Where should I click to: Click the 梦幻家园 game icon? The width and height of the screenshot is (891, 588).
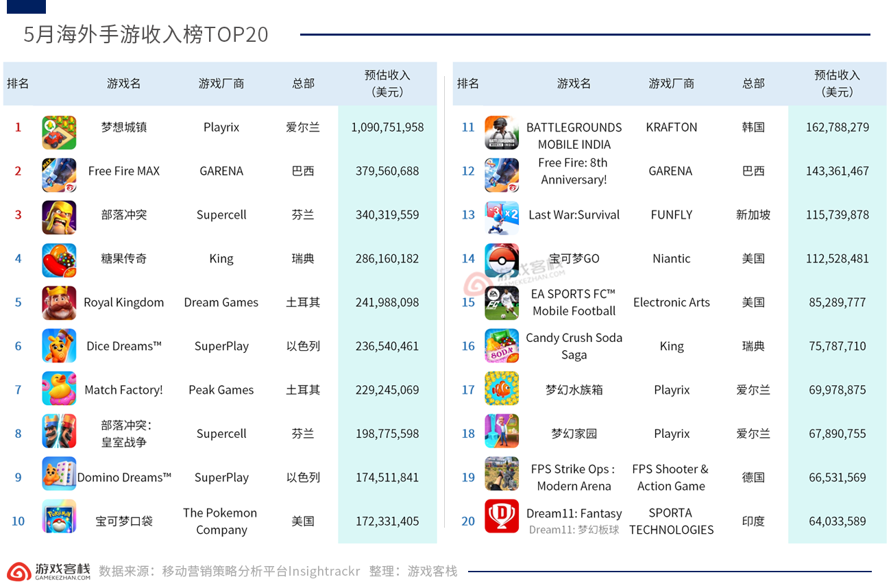click(502, 431)
